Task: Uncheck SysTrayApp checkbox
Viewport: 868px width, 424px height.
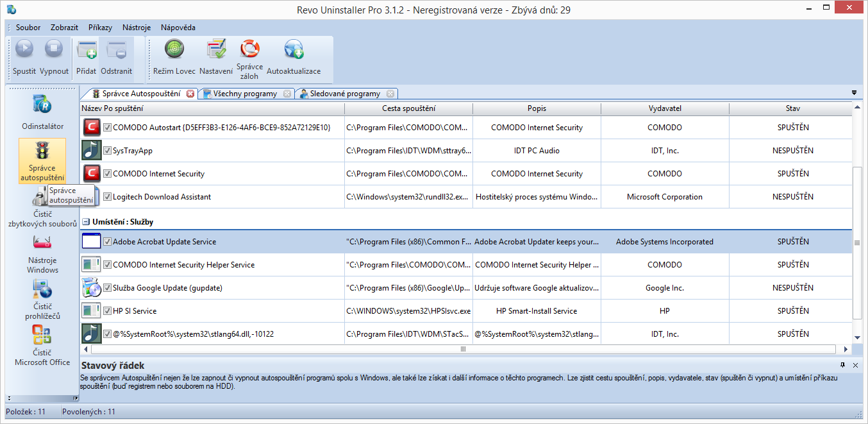Action: [x=107, y=151]
